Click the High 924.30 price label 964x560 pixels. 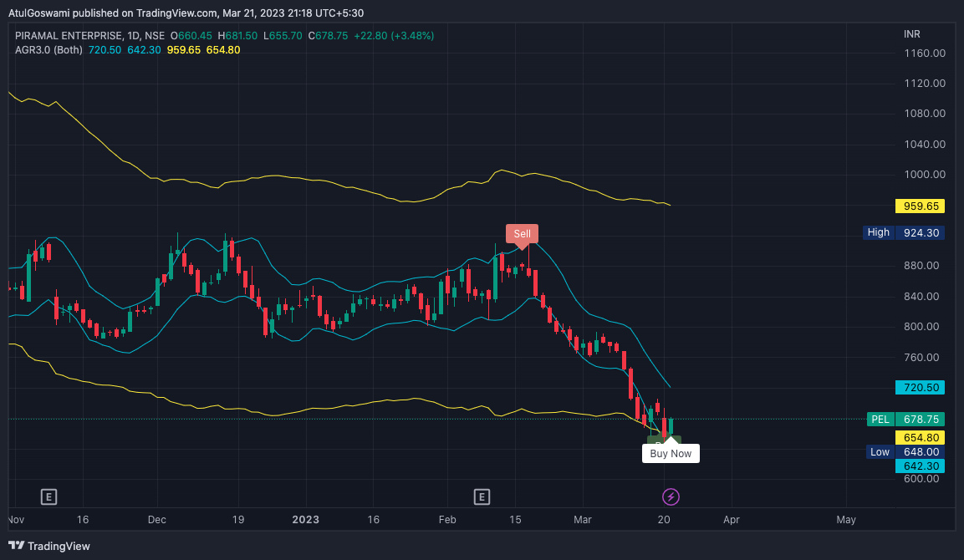point(904,232)
